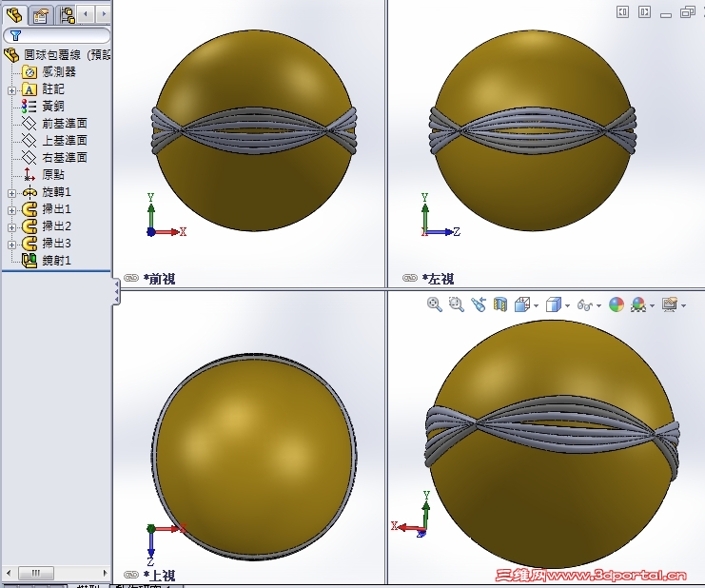Click the Display Style shaded cube icon
Screen dimensions: 705x588
(x=553, y=304)
